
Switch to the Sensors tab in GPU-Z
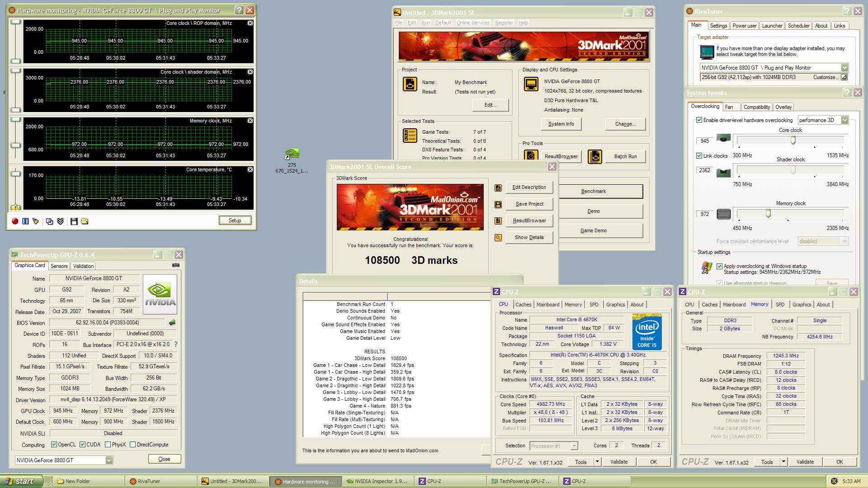click(x=59, y=266)
